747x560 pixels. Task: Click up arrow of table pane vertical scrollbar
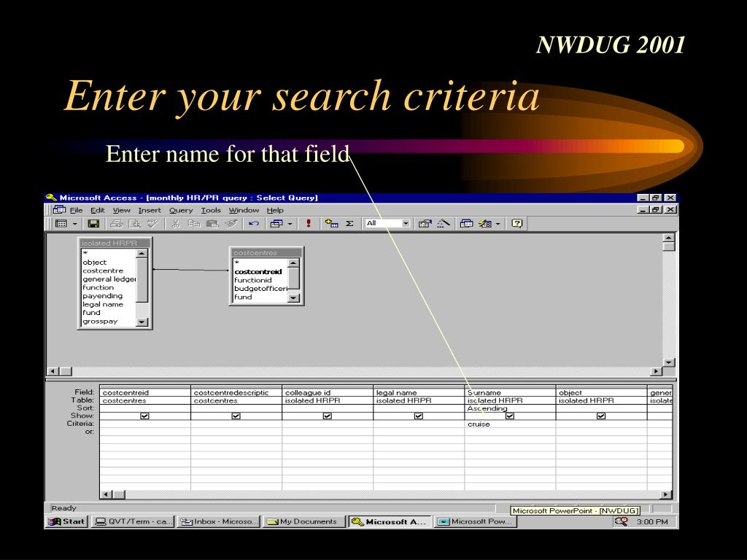pyautogui.click(x=669, y=238)
